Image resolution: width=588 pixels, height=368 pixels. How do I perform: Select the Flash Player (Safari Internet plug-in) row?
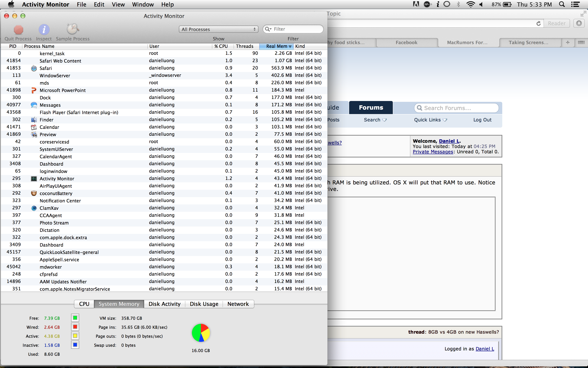click(x=164, y=112)
